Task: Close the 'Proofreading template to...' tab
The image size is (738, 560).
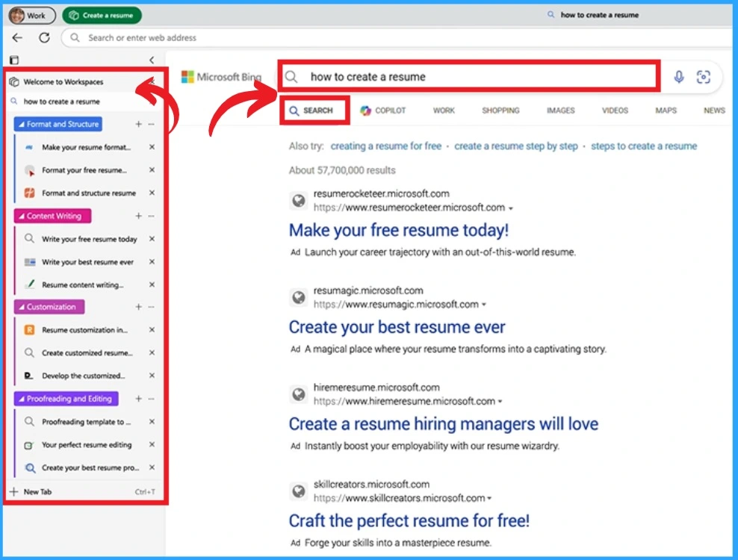Action: [152, 422]
